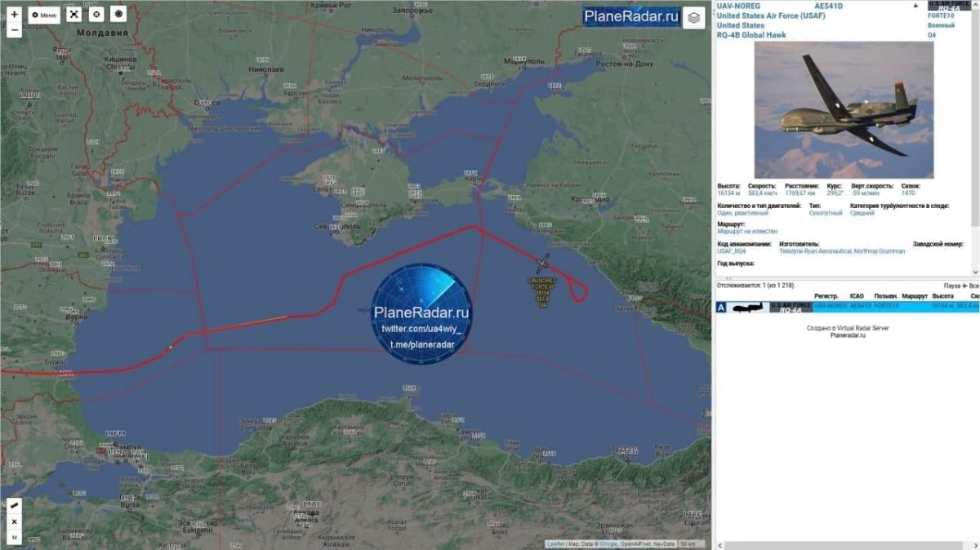Sort list by Маршрут column header
This screenshot has width=980, height=550.
(x=914, y=295)
